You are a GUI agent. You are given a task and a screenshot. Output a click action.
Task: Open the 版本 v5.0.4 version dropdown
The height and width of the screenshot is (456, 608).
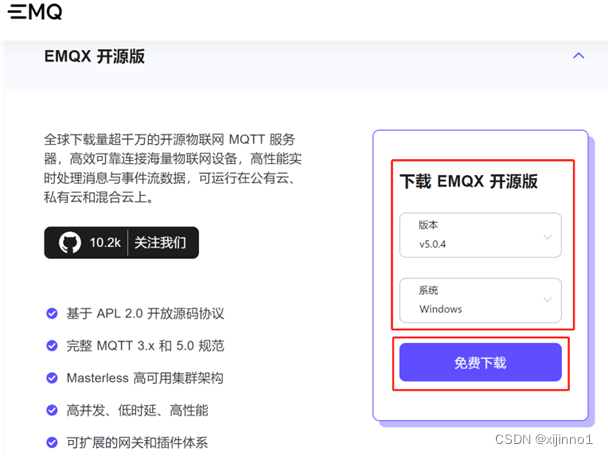480,235
